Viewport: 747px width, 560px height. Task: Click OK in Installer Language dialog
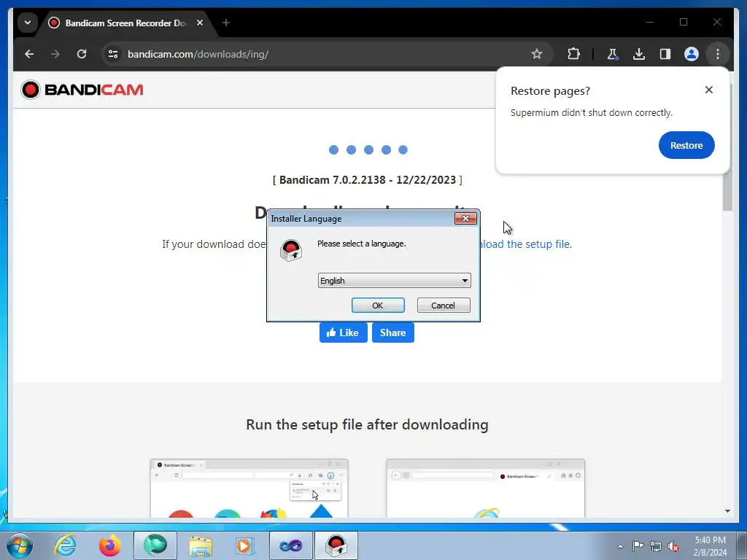(x=378, y=306)
